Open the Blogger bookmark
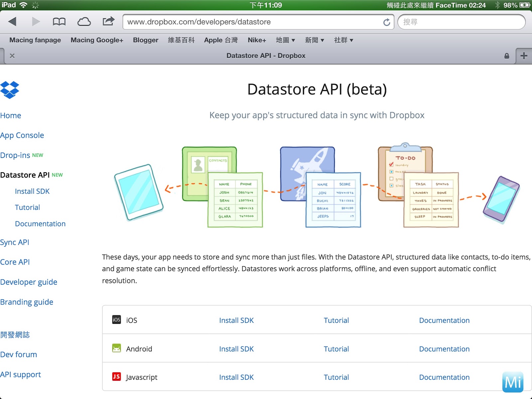Screen dimensions: 532x399 pos(145,40)
